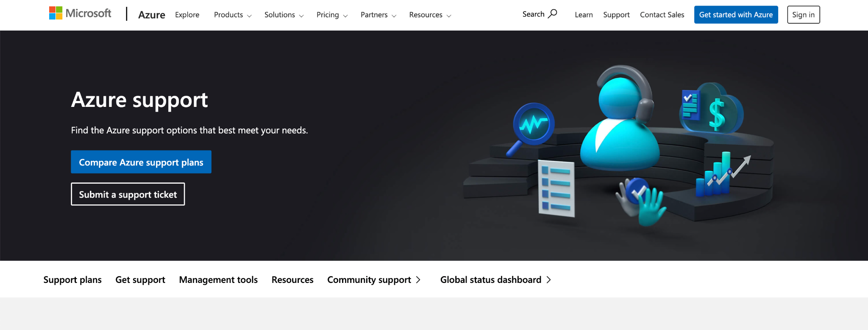Click Get started with Azure button
The width and height of the screenshot is (868, 330).
(x=736, y=15)
